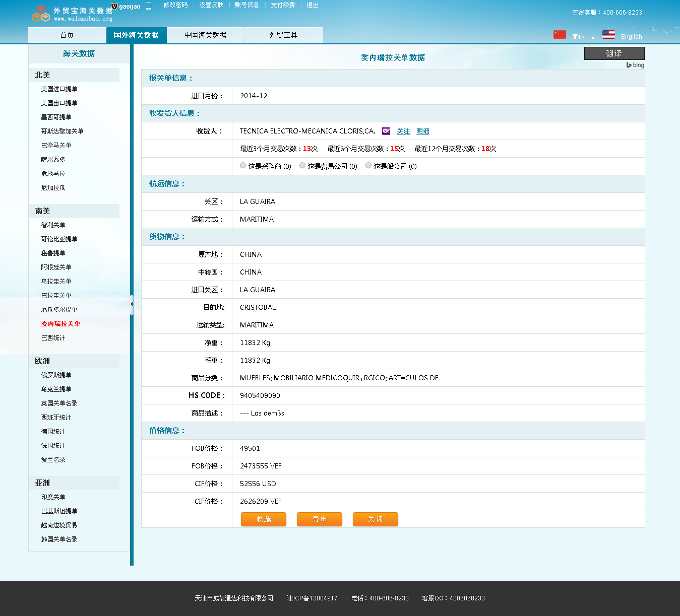Select the highlighted 委内瑞拉关单 item
Viewport: 680px width, 616px height.
(x=60, y=324)
